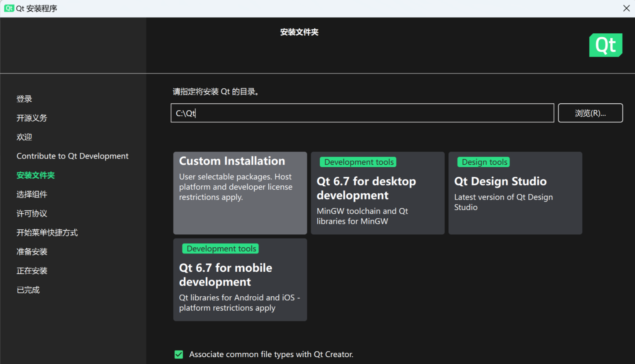
Task: Click the Qt installer icon in the title bar
Action: 9,8
